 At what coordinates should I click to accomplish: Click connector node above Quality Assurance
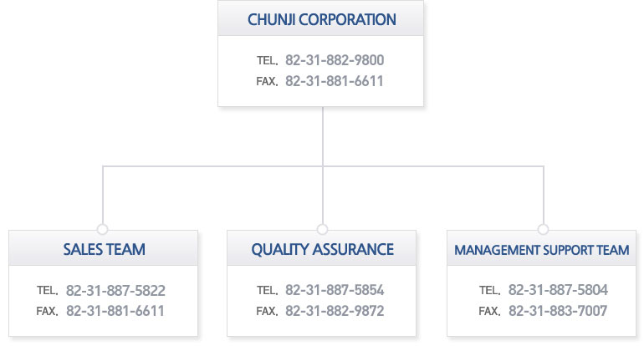click(322, 229)
